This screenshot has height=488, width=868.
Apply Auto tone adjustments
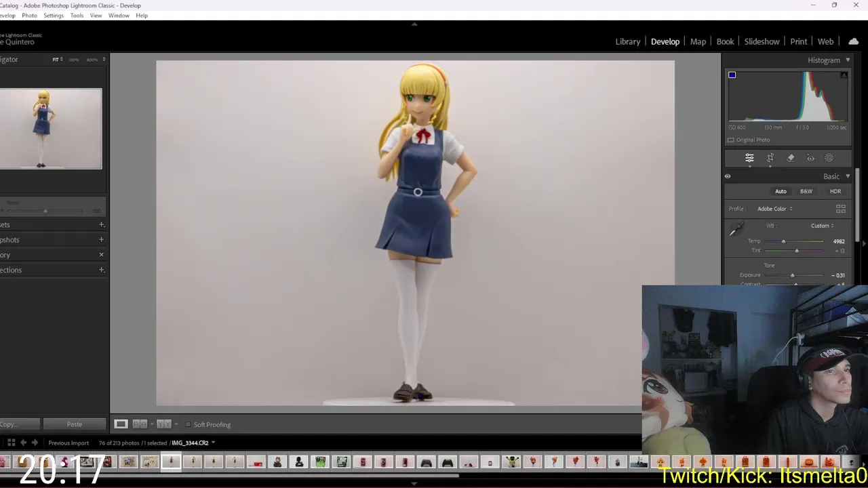(781, 191)
